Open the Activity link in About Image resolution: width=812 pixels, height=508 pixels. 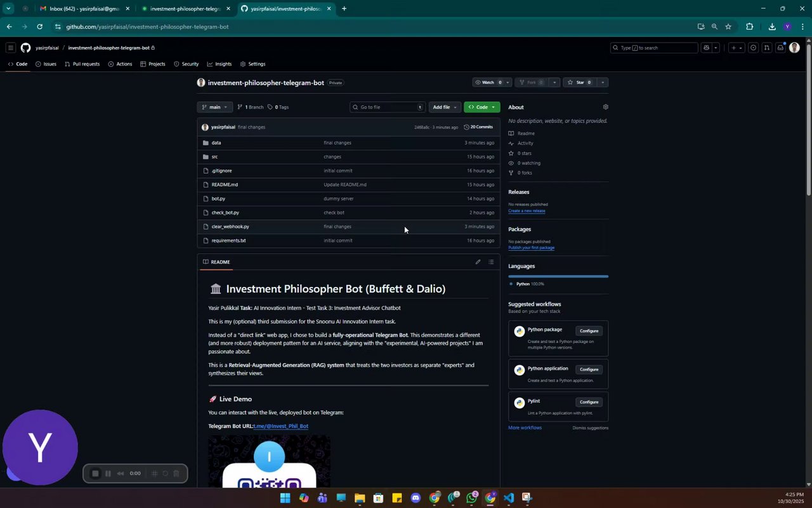(525, 144)
